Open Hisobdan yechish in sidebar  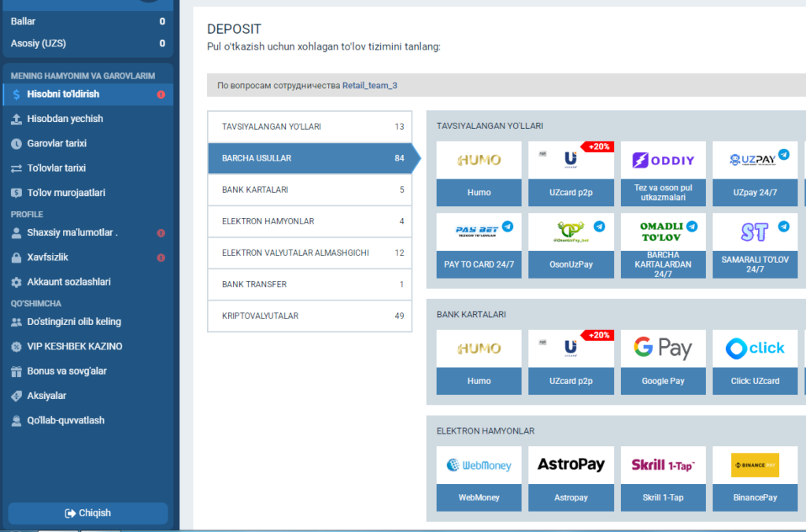tap(65, 119)
